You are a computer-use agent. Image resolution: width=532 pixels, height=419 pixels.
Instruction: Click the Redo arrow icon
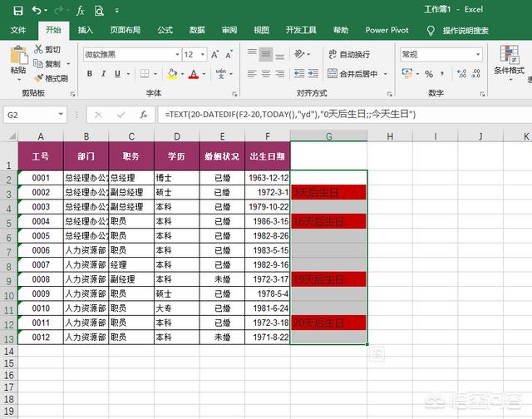[x=58, y=11]
